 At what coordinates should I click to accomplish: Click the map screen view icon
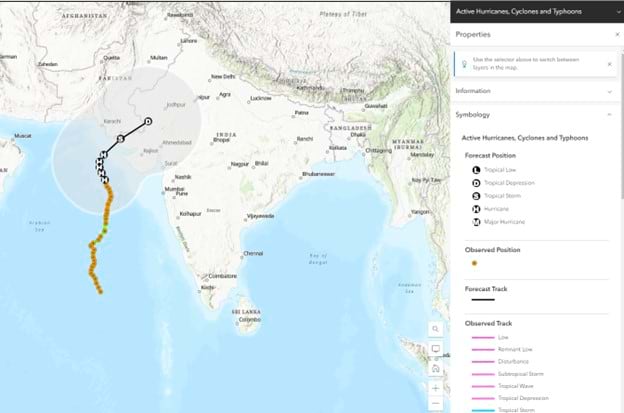point(435,349)
